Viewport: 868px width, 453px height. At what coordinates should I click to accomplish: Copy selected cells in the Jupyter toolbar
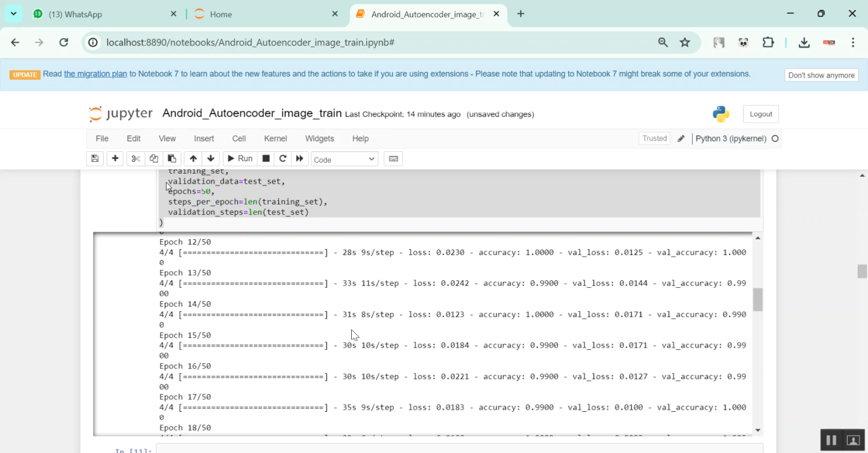coord(154,159)
